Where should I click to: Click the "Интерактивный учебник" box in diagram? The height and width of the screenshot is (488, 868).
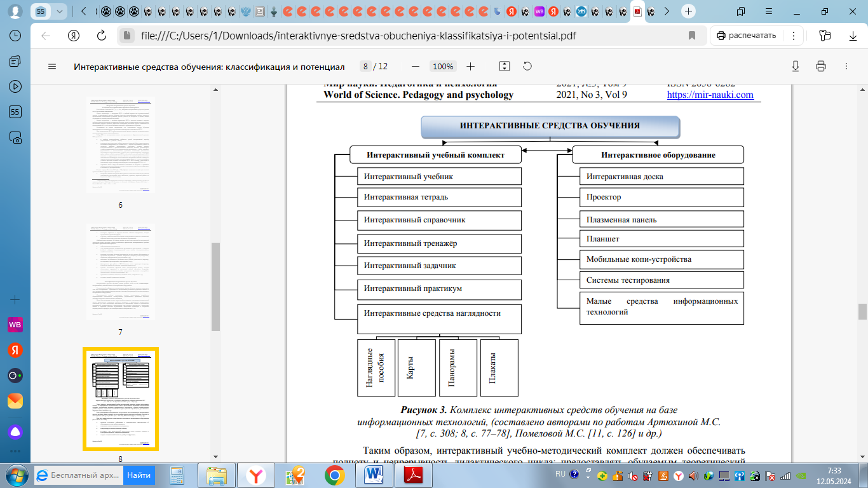(x=440, y=176)
